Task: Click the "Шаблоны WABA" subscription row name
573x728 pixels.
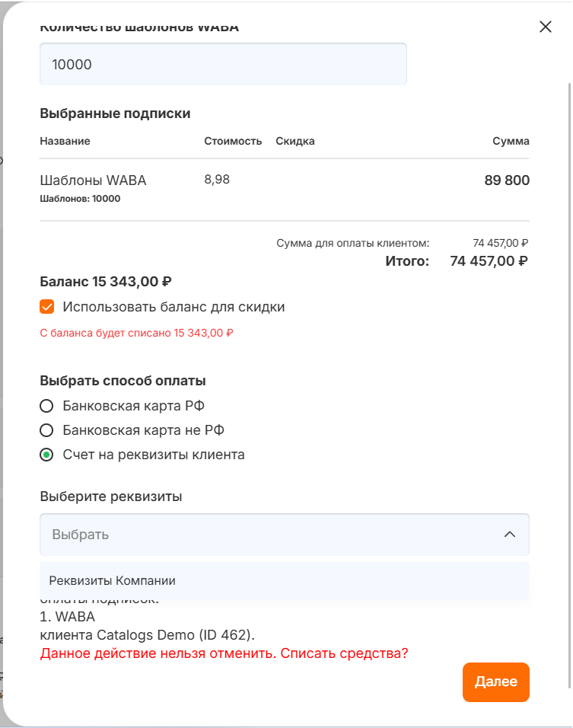Action: point(93,180)
